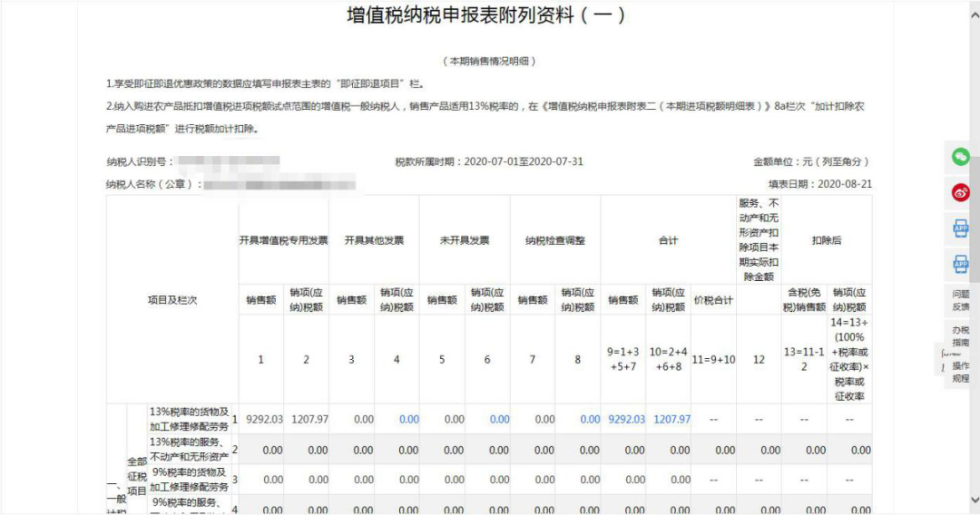Click the 开具增值税专用发票 column header
980x515 pixels.
(284, 240)
